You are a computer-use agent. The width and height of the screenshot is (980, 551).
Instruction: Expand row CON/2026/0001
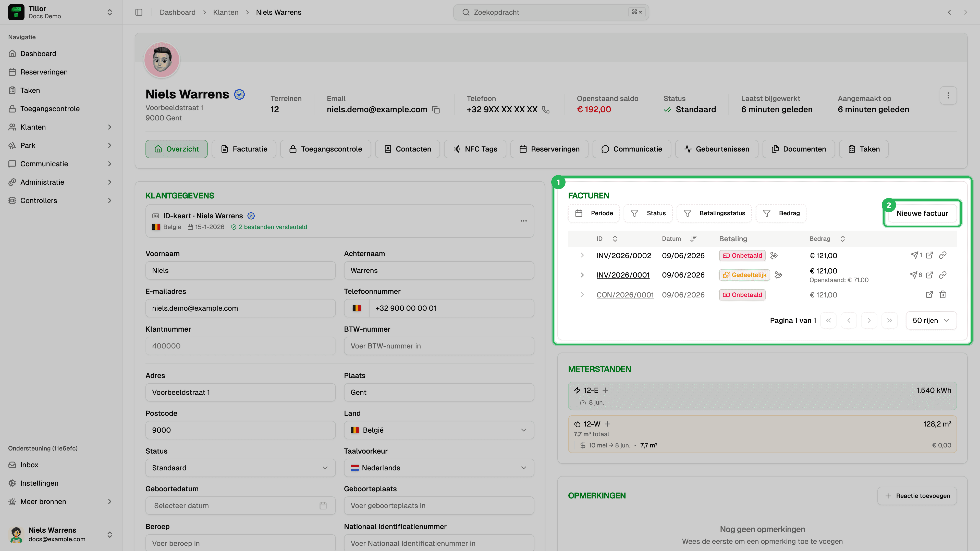(582, 294)
